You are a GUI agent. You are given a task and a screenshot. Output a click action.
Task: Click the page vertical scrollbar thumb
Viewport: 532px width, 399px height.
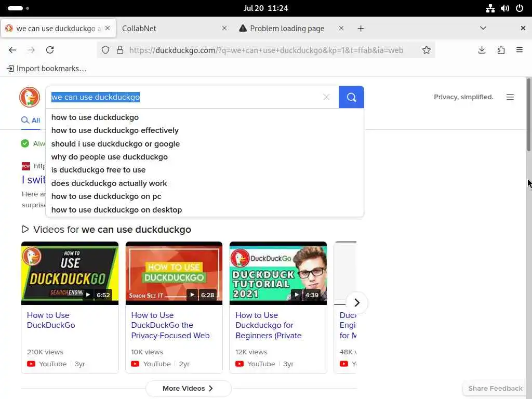(528, 115)
